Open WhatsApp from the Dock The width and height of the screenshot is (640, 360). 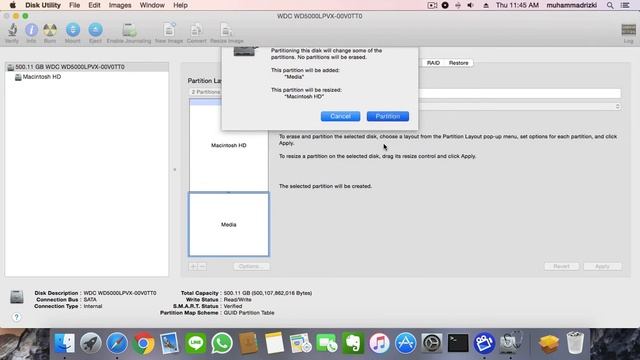[x=222, y=343]
